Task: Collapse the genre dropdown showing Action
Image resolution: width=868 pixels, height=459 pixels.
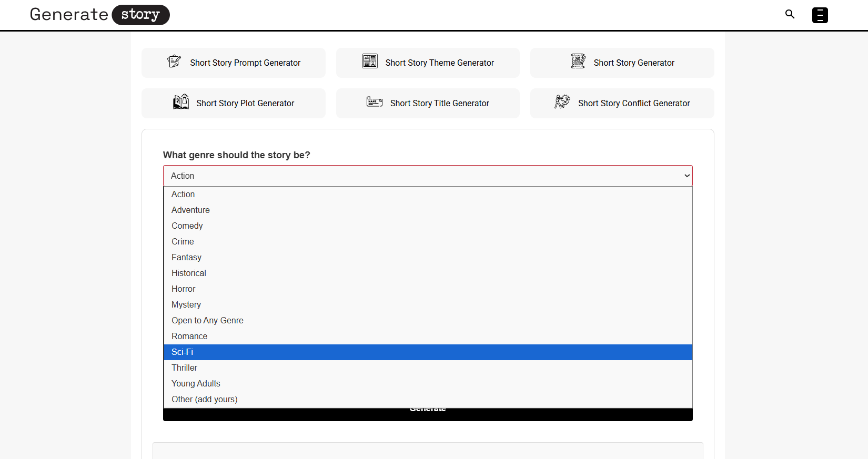Action: [428, 176]
